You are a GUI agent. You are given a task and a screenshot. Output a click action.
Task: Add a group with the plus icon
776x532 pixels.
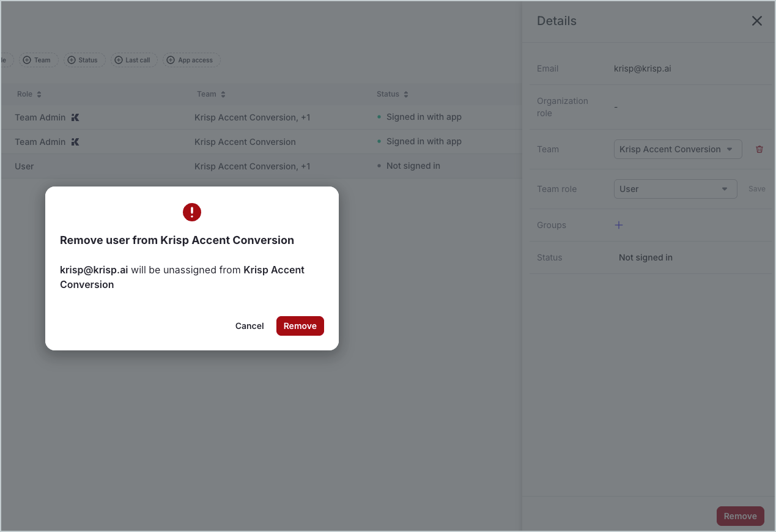click(618, 225)
